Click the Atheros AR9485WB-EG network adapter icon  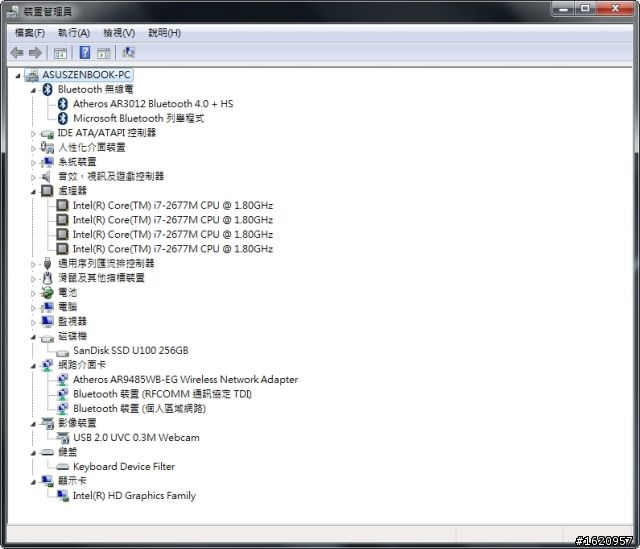tap(62, 380)
